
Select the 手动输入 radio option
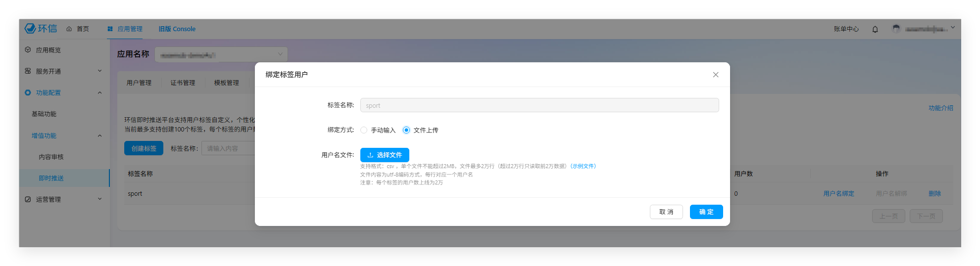[x=364, y=130]
